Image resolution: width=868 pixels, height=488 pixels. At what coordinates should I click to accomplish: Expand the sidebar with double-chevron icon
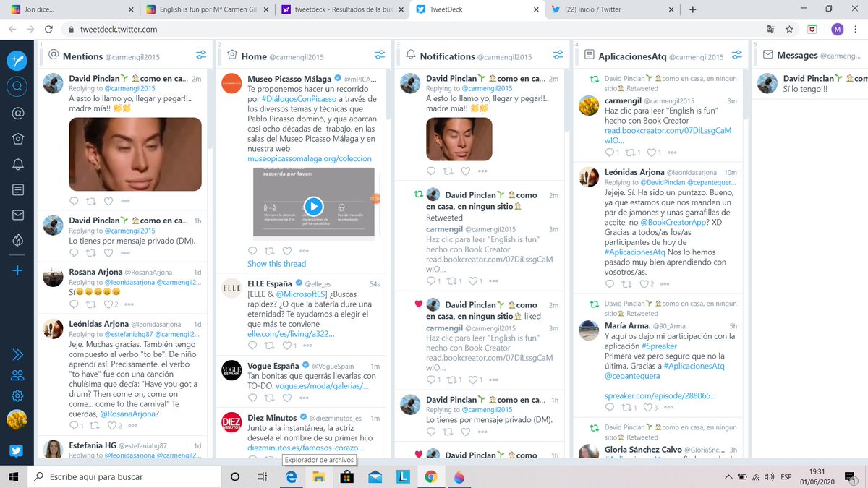click(17, 354)
